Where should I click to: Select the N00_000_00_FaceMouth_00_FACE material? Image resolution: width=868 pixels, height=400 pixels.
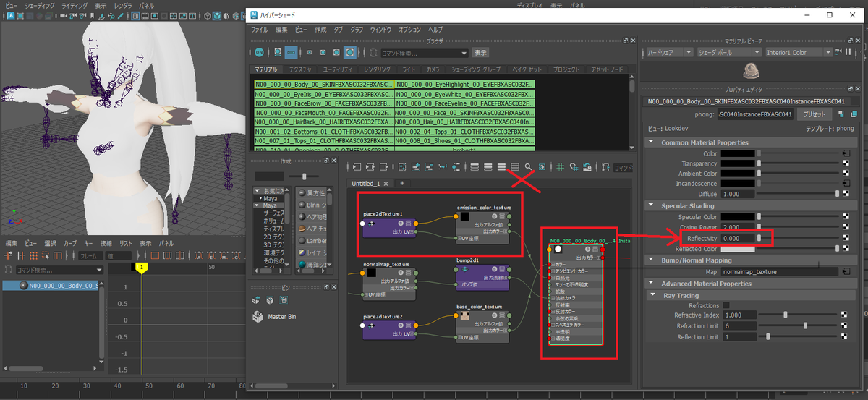323,113
